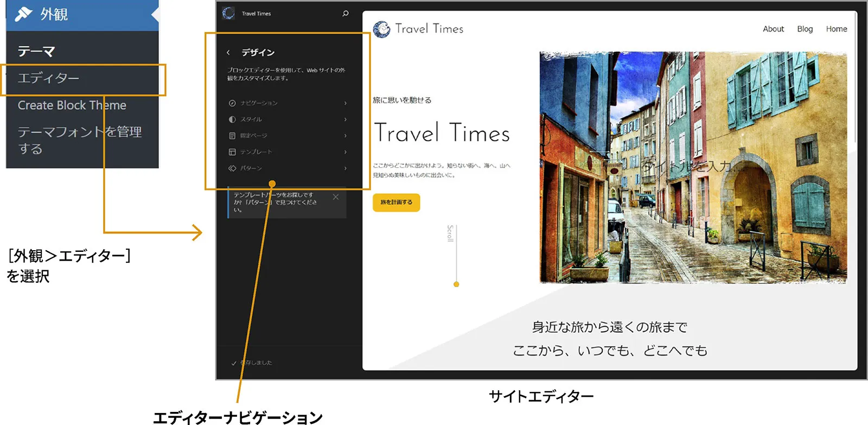This screenshot has width=868, height=425.
Task: Click the ここからどこかに出かけよう paragraph
Action: (x=442, y=170)
